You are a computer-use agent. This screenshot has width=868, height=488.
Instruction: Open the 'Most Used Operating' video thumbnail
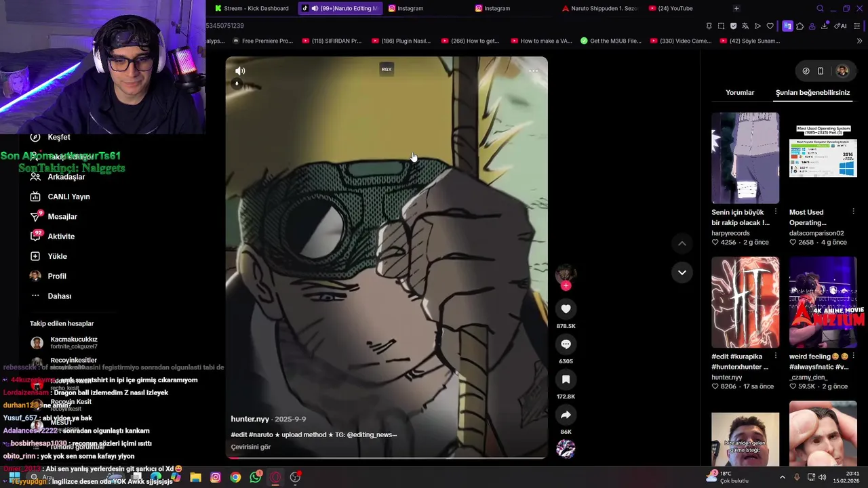(823, 158)
